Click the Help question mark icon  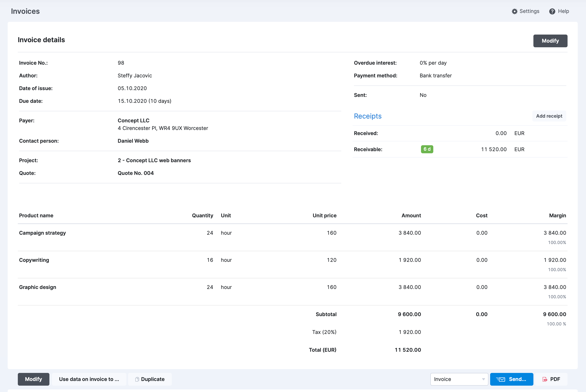(552, 11)
